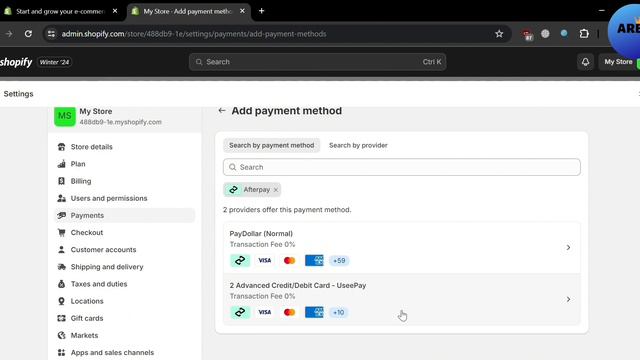The width and height of the screenshot is (640, 360).
Task: Show +10 more methods for UseePay
Action: [338, 312]
